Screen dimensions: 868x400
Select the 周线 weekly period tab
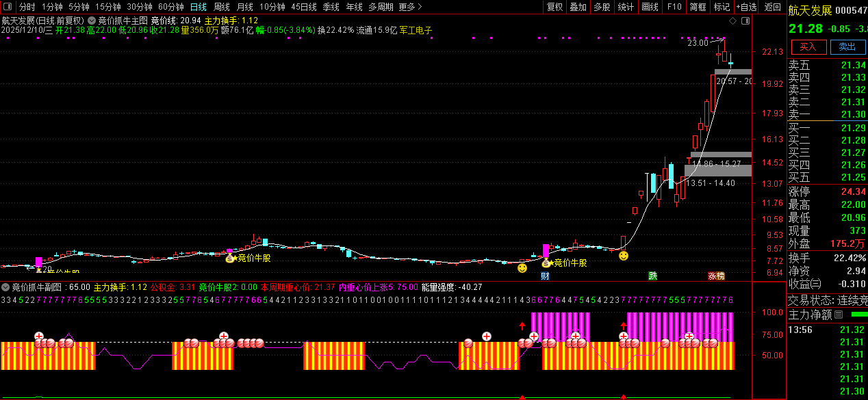(x=221, y=7)
